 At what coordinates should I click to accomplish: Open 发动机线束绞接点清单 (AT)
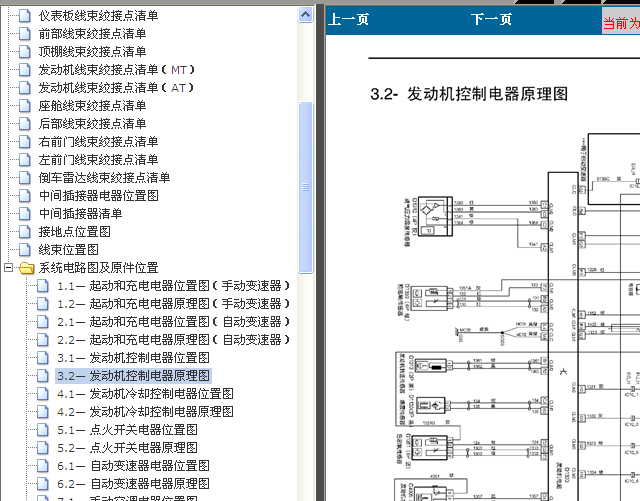[116, 88]
